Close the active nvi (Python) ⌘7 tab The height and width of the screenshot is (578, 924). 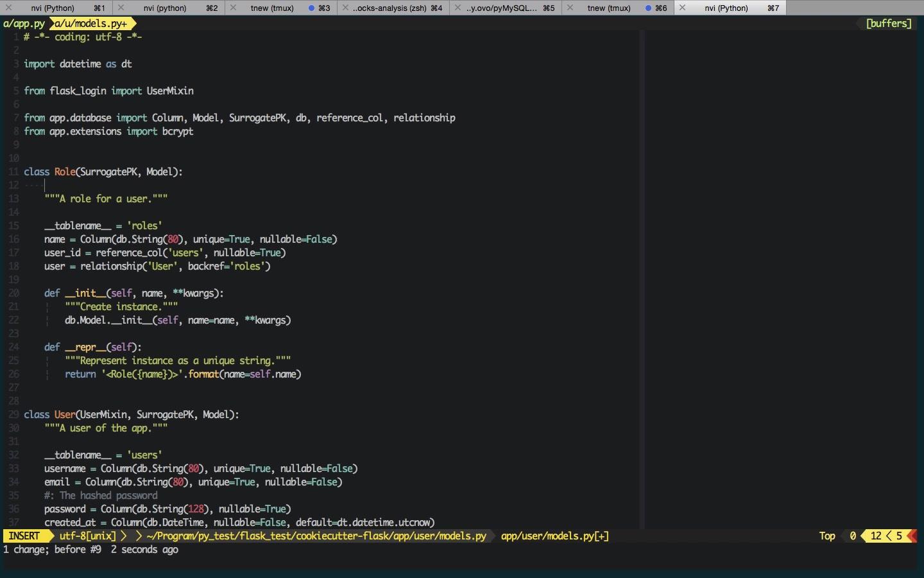[x=682, y=8]
